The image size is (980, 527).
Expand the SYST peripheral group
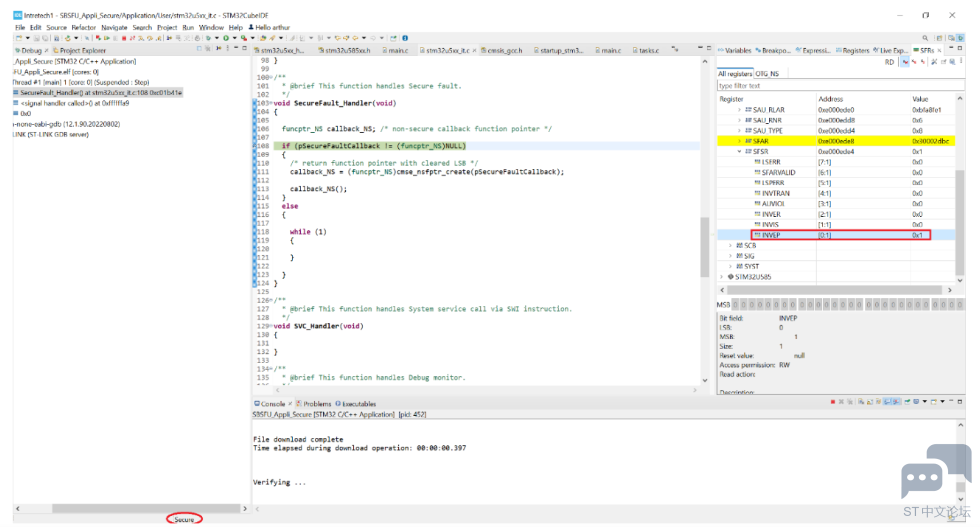731,266
